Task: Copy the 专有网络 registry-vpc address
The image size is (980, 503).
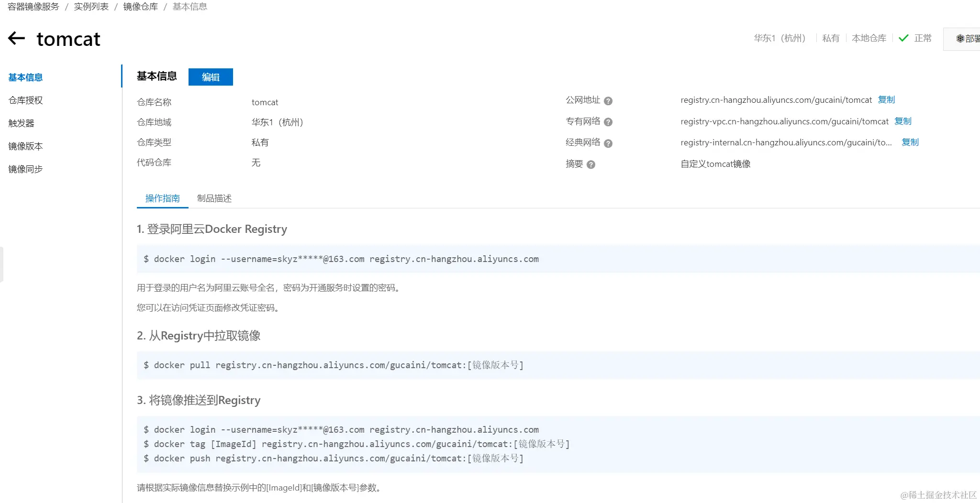Action: coord(903,121)
